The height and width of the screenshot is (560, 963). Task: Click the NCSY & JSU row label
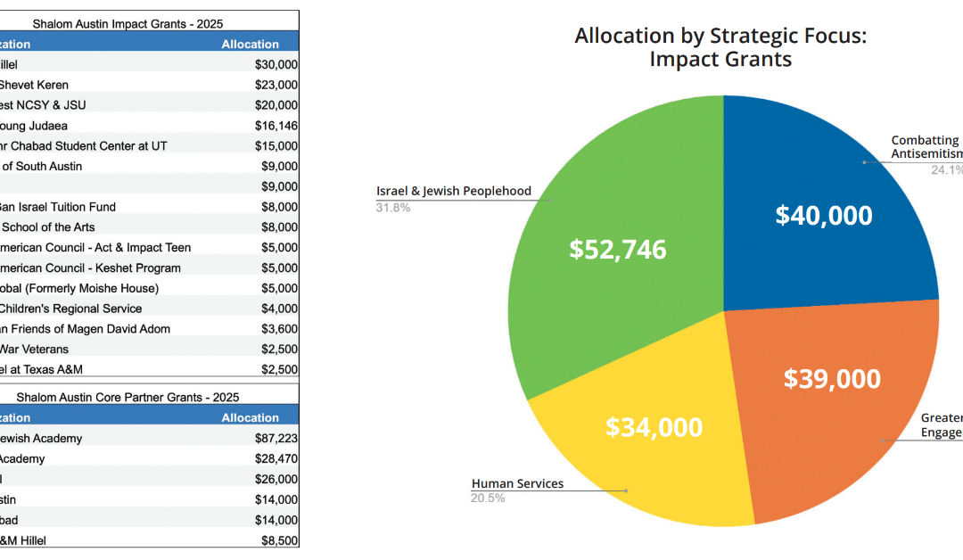click(43, 105)
